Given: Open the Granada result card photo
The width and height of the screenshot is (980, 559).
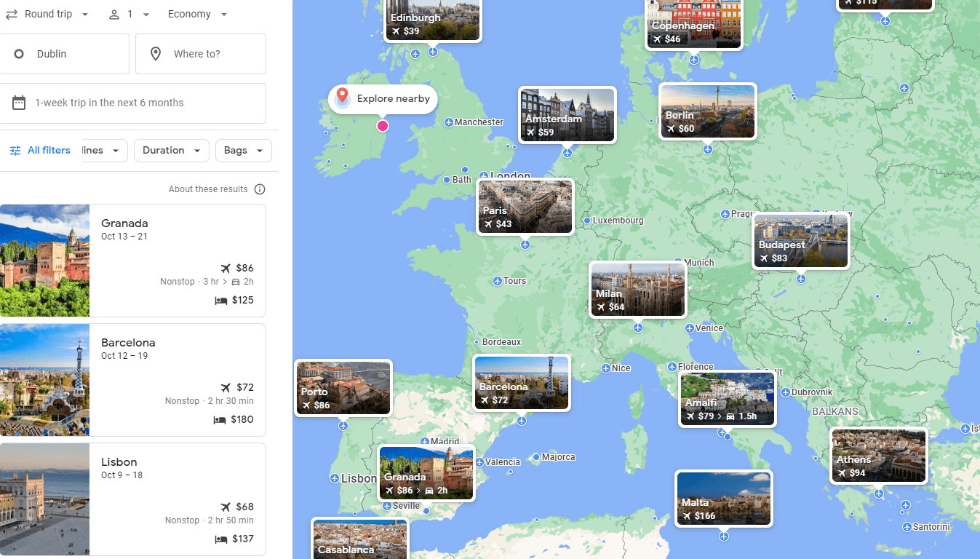Looking at the screenshot, I should tap(44, 261).
